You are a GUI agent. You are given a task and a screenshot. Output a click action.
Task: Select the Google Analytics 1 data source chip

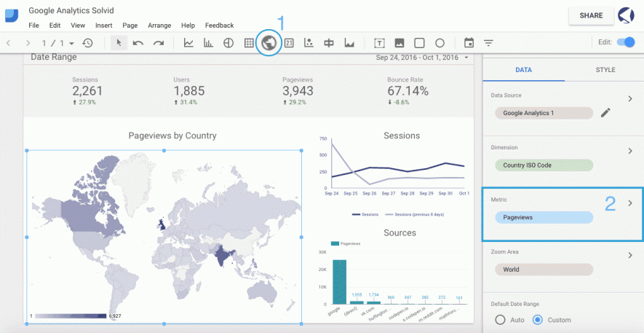point(544,113)
